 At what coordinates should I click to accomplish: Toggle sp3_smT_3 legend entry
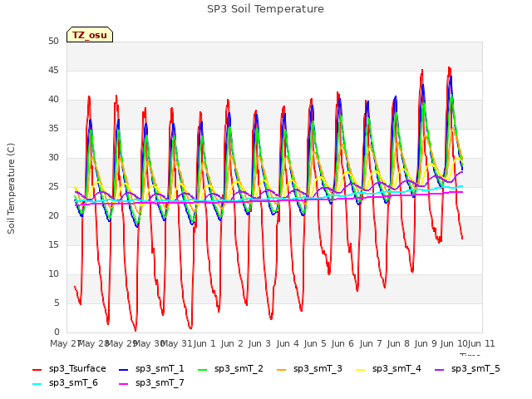click(309, 369)
